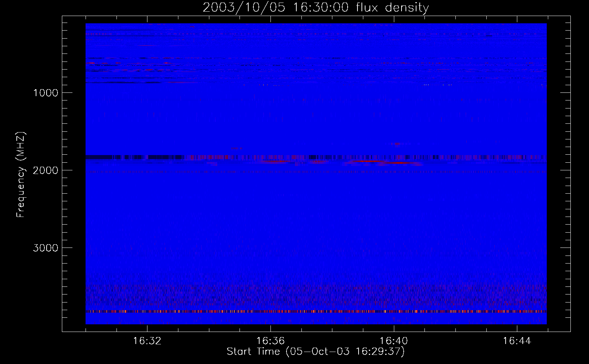Viewport: 589px width, 364px height.
Task: Select the 'Frequency (MHZ)' axis label
Action: 21,175
